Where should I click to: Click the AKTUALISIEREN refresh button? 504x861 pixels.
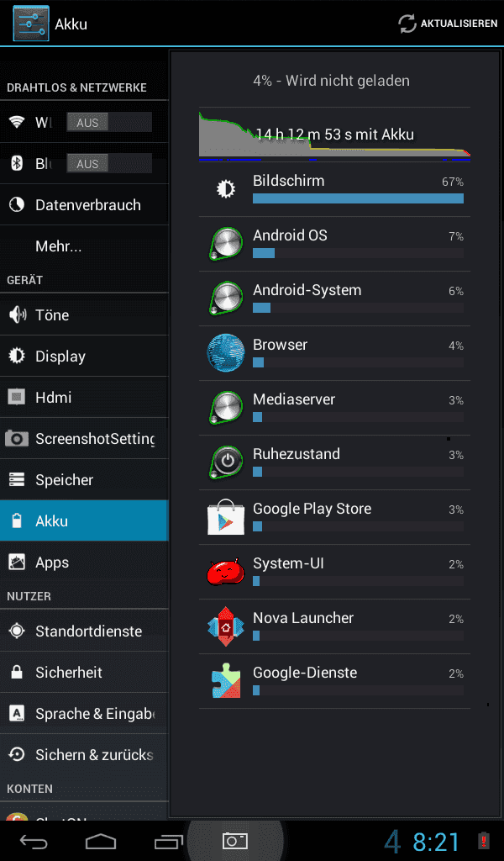coord(448,24)
